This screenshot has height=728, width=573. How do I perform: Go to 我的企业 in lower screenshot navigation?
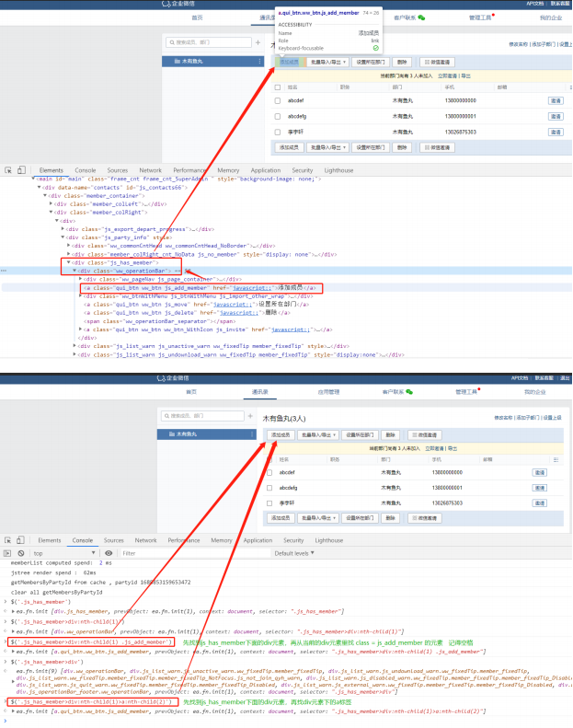tap(535, 392)
